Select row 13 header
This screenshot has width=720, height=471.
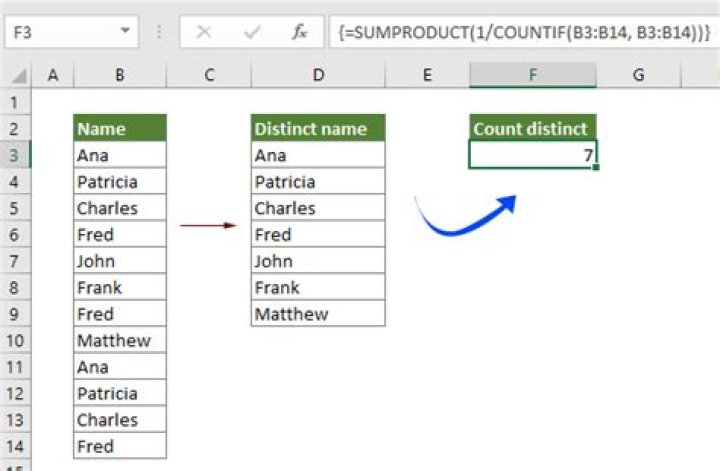[15, 420]
